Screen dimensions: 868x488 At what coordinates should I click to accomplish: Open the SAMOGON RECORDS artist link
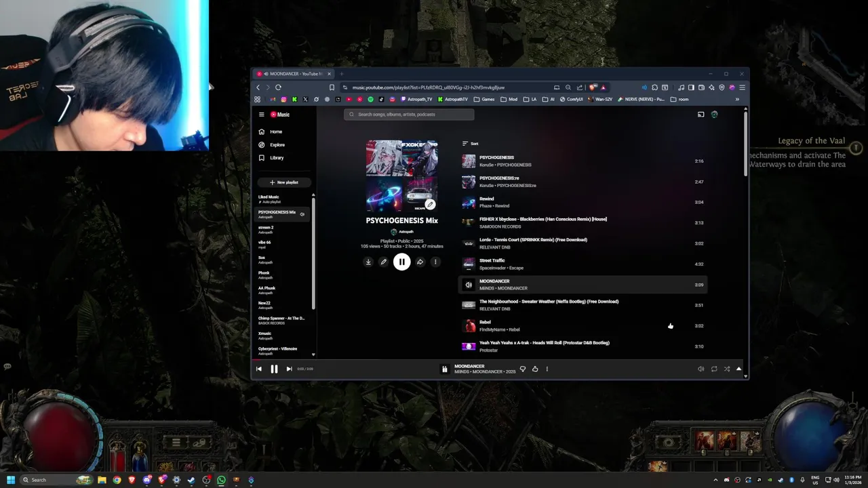click(500, 226)
